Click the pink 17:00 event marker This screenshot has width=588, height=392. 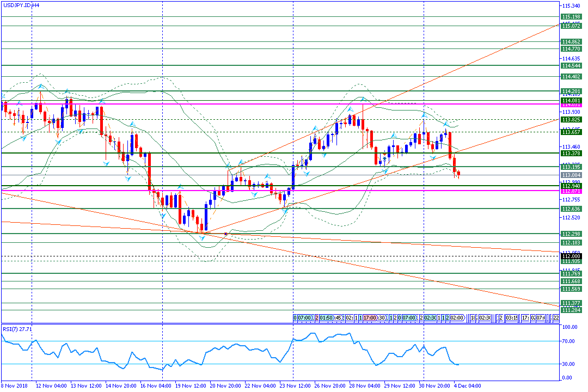(371, 317)
